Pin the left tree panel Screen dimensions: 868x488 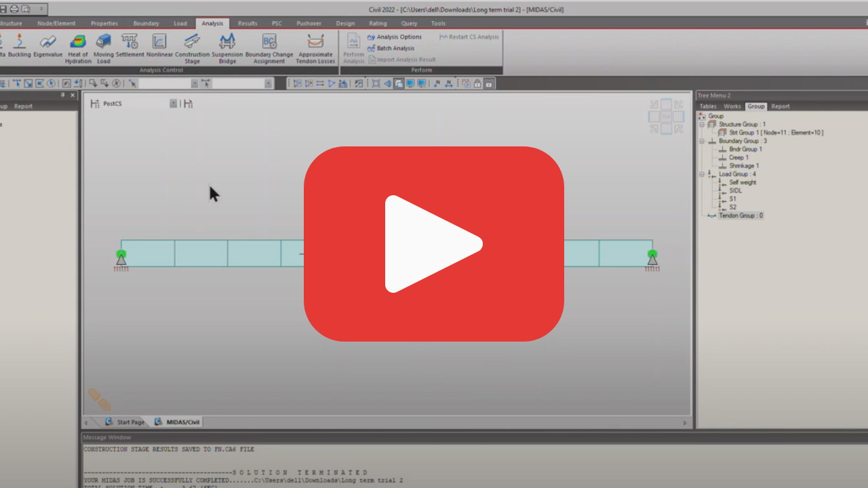pos(63,96)
